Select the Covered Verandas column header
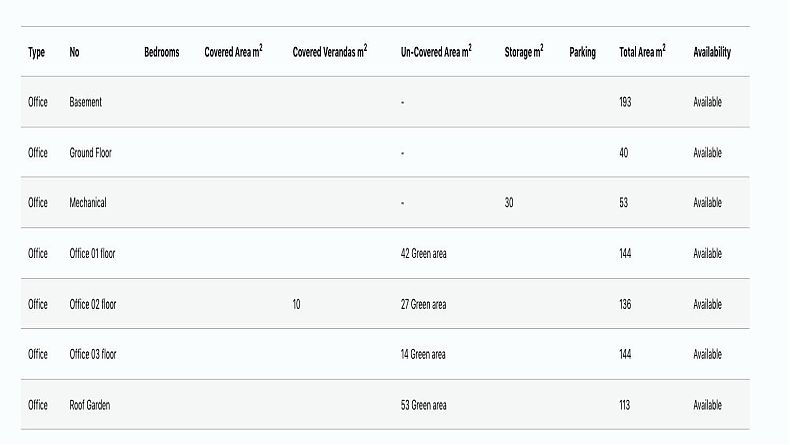790x445 pixels. click(329, 52)
